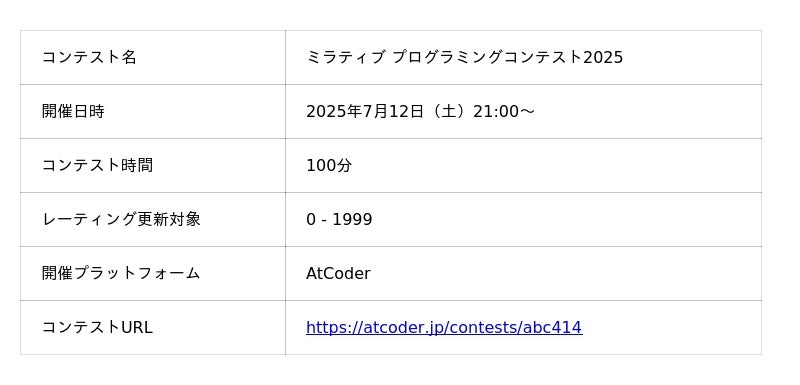Select the ミラティブ プログラミングコンテスト2025 text

[464, 57]
